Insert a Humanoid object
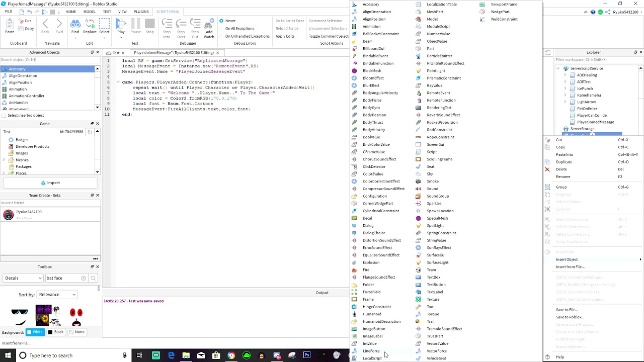Screen dimensions: 644x362 pos(372,314)
